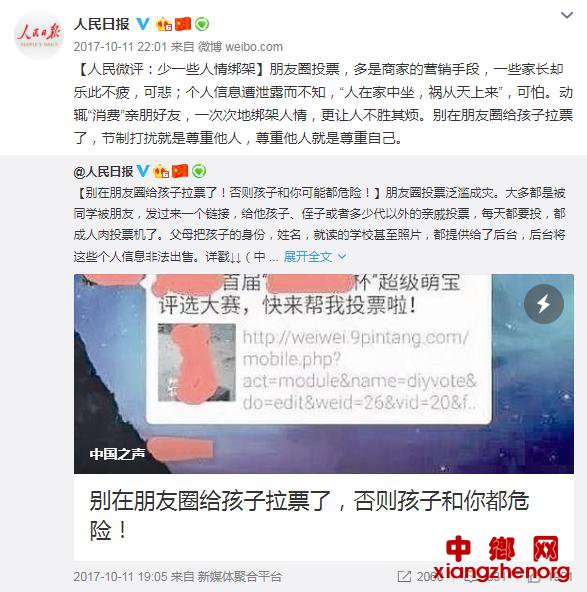Click the lightning bolt icon on the article image
The image size is (587, 592).
click(544, 304)
